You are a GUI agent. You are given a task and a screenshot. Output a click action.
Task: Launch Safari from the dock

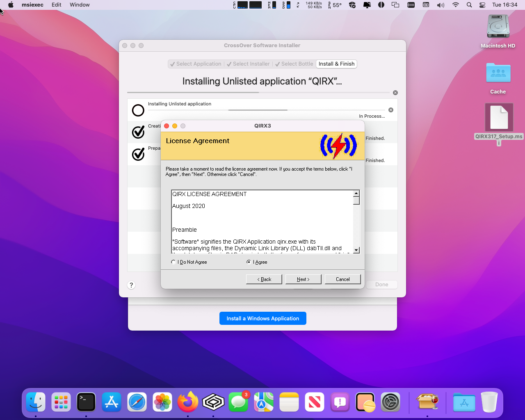click(x=137, y=402)
